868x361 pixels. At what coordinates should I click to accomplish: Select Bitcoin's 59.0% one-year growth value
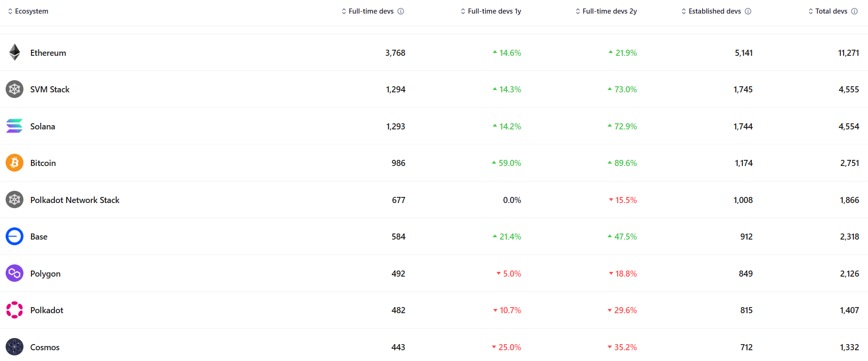(x=509, y=163)
